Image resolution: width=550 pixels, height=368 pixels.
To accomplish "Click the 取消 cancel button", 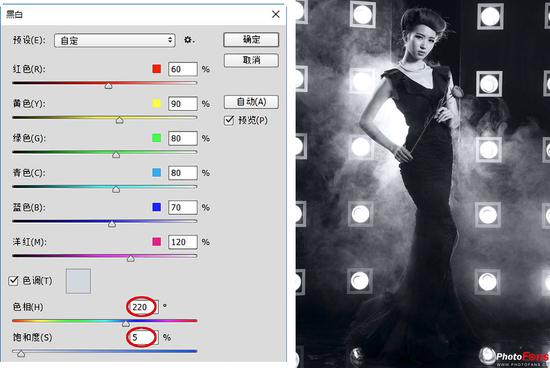I will click(x=251, y=60).
